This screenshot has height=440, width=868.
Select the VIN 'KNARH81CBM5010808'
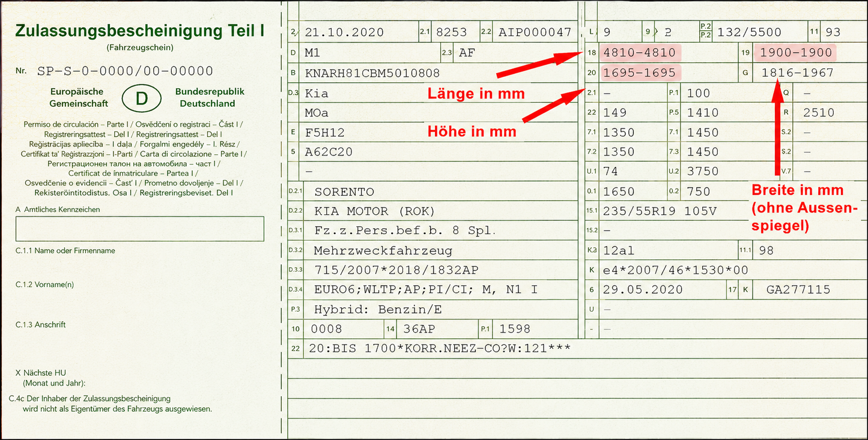[x=372, y=73]
